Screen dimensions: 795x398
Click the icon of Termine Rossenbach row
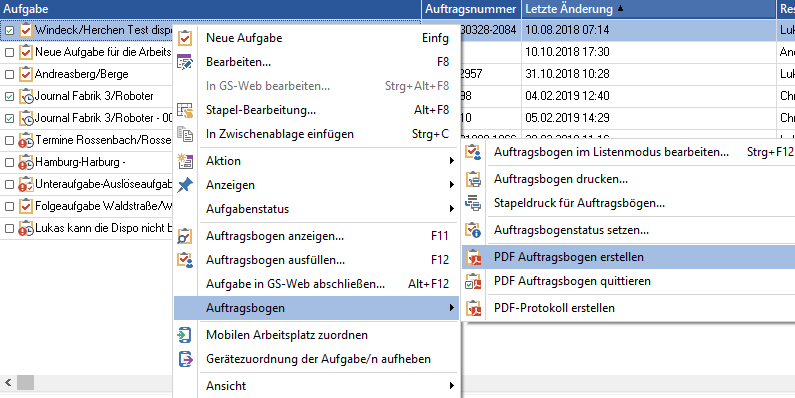26,140
